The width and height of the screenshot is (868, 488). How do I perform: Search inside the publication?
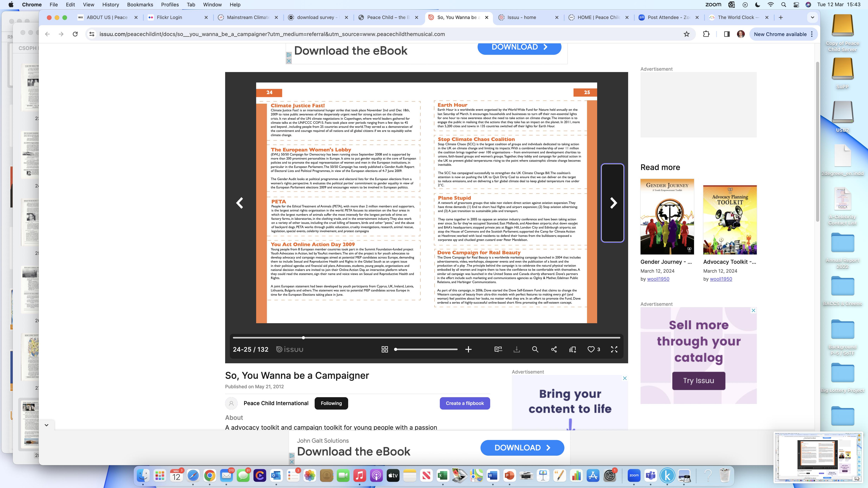535,349
